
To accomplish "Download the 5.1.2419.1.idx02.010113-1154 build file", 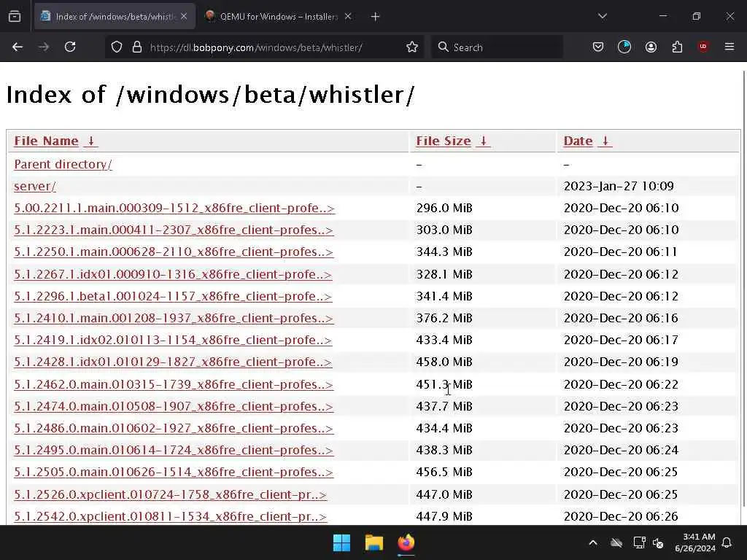I will coord(173,340).
